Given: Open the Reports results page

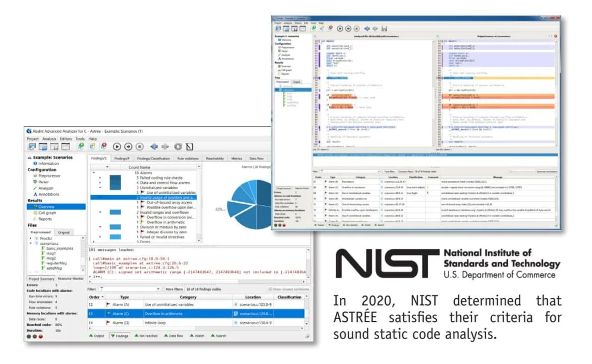Looking at the screenshot, I should pos(45,219).
